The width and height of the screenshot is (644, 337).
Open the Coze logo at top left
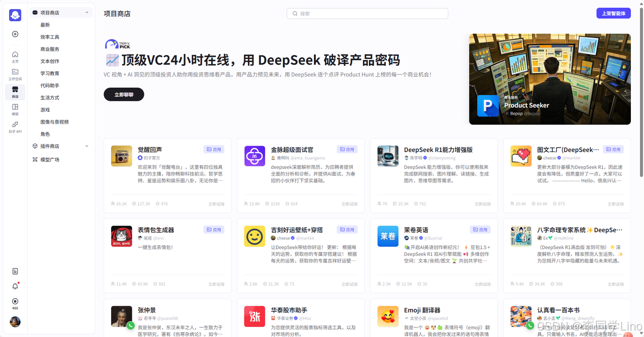[x=15, y=15]
